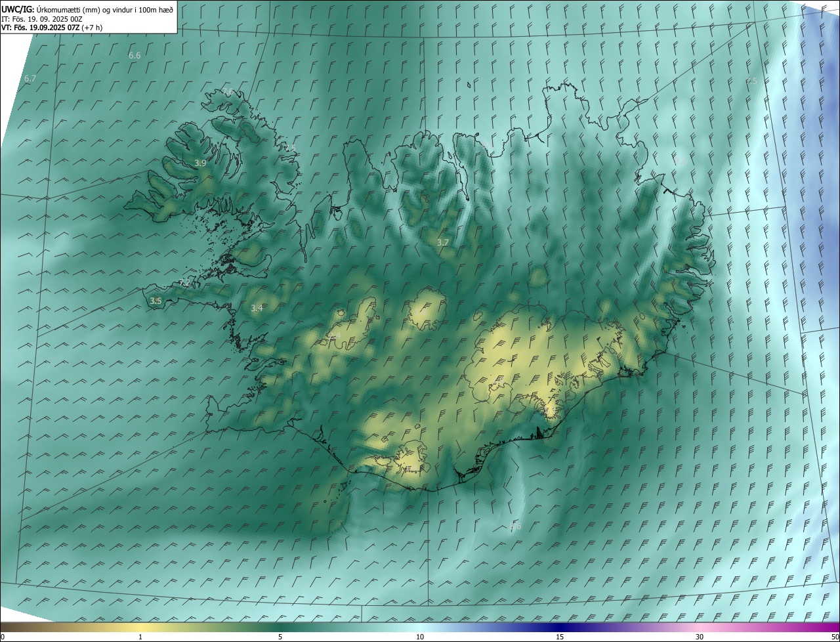Screen dimensions: 840x642
Task: Click the 'VT: Fös. 19.09.2025 07Z (+7 h)' line
Action: pos(52,28)
